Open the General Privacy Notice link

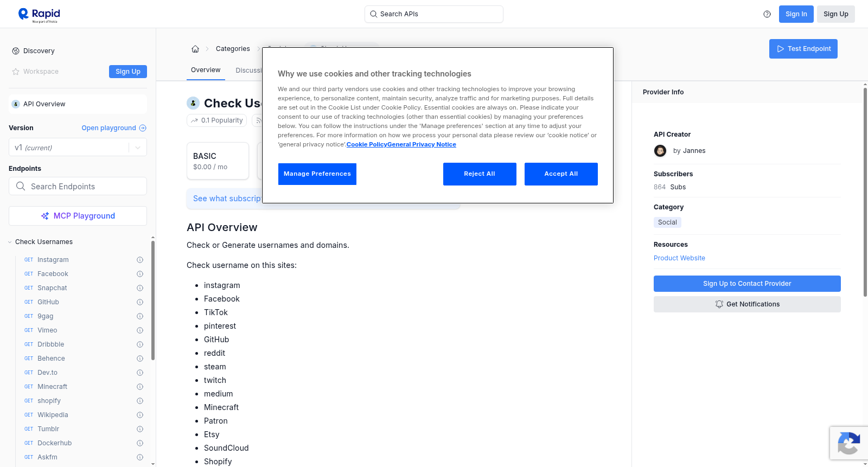422,144
